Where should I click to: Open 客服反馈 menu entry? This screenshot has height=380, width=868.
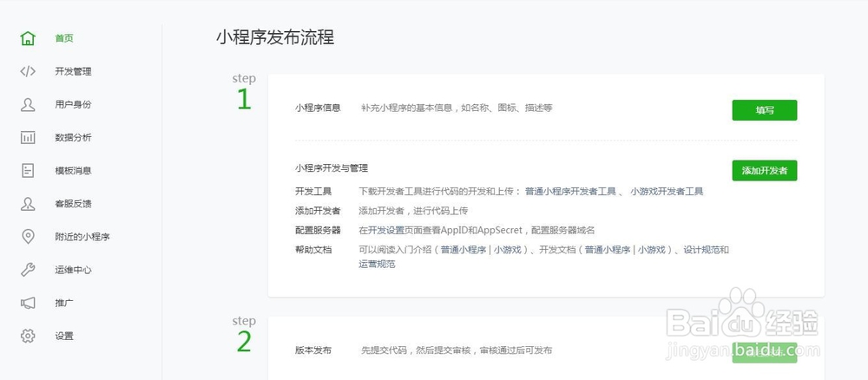73,204
